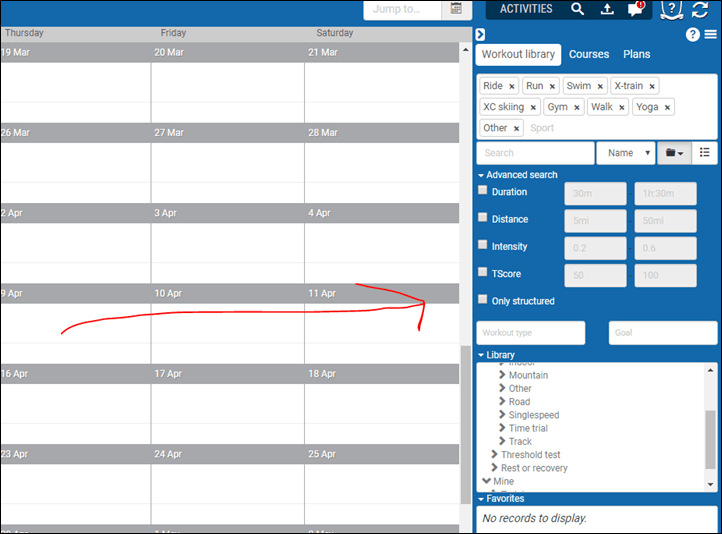Remove the Gym sport filter
The height and width of the screenshot is (534, 722).
pos(576,108)
